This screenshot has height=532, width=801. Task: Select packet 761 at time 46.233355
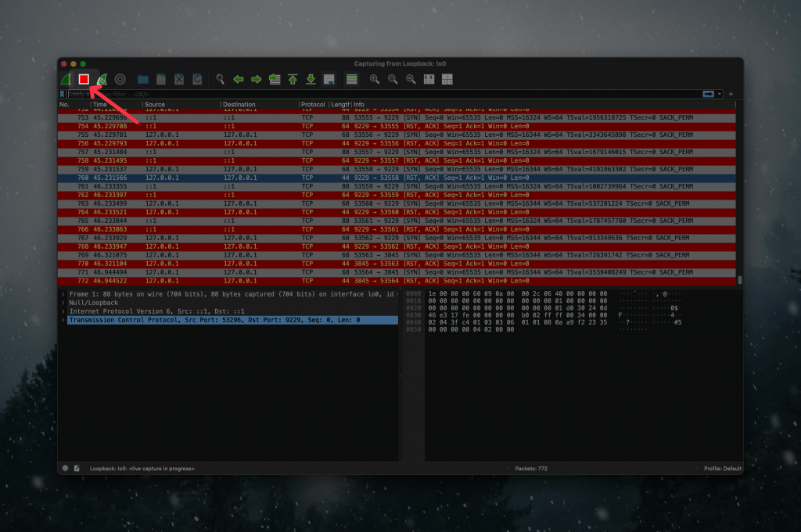[397, 186]
